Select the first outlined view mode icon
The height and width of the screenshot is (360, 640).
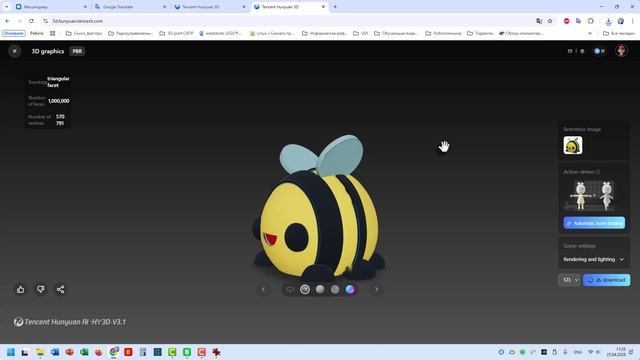(x=290, y=289)
